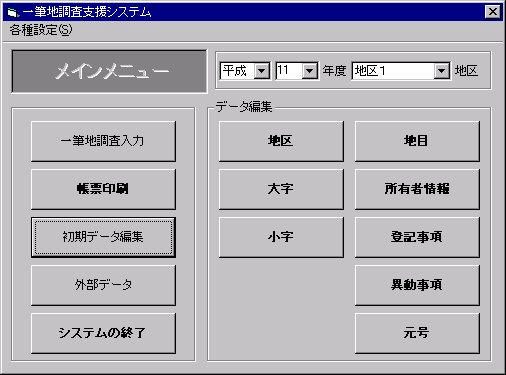The image size is (506, 375).
Task: Expand the year number 11 dropdown arrow
Action: click(310, 71)
